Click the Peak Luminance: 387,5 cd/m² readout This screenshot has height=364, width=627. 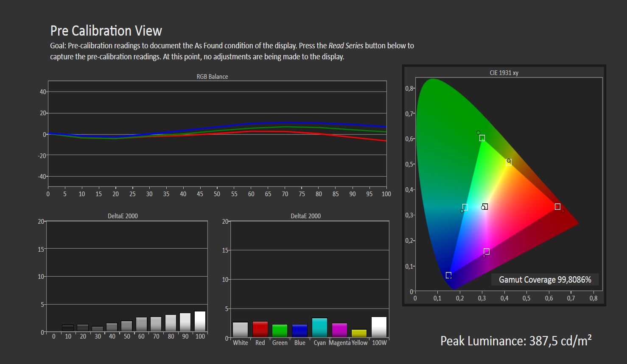516,341
